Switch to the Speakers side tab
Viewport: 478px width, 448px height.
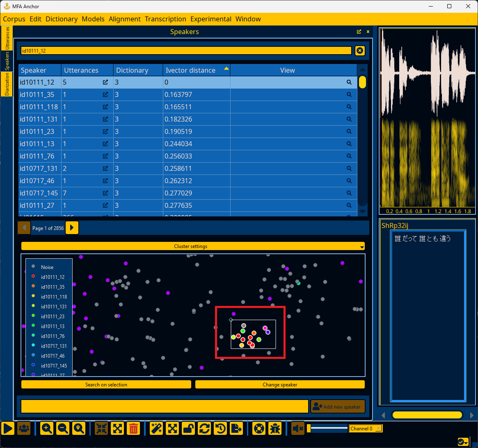pyautogui.click(x=7, y=61)
